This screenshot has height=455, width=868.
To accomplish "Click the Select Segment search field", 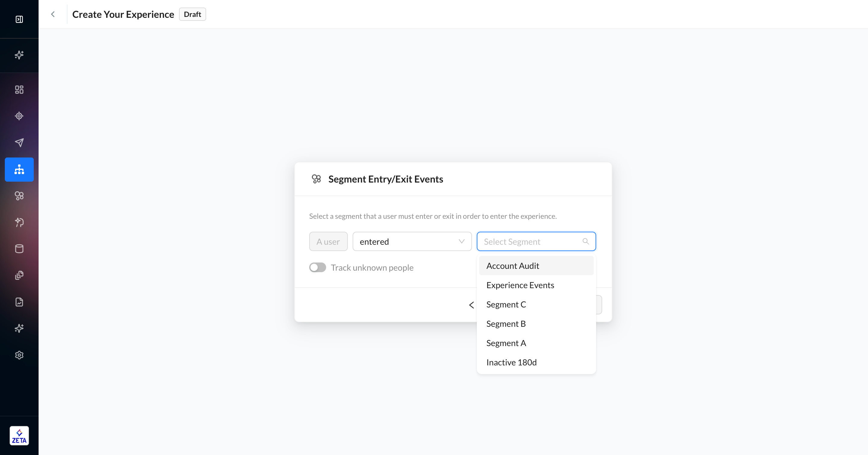I will click(532, 241).
